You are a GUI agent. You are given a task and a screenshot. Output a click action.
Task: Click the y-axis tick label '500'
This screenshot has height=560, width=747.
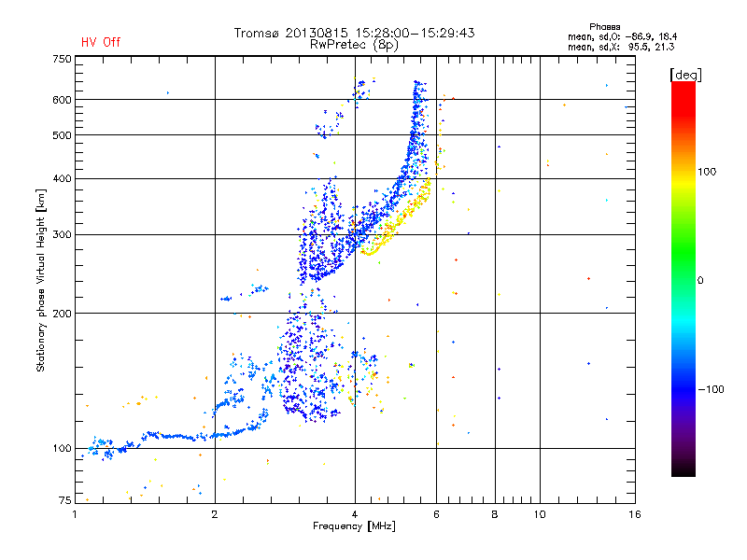(62, 135)
